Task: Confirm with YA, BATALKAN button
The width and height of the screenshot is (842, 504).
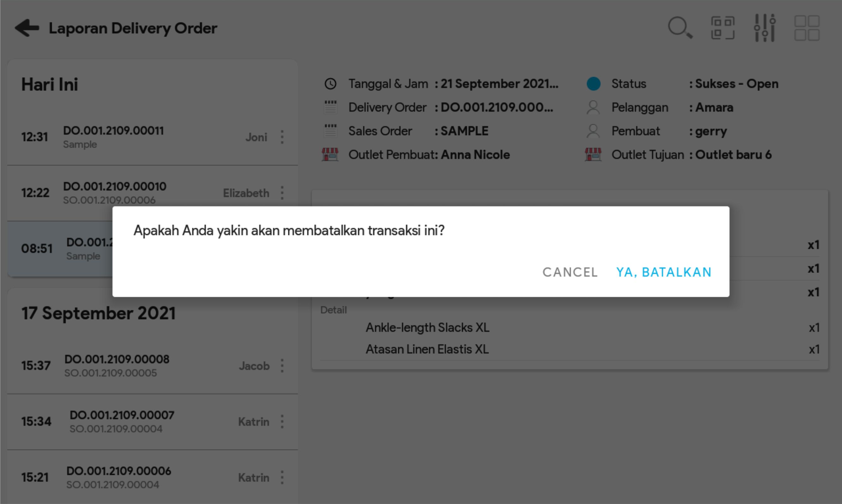Action: click(664, 272)
